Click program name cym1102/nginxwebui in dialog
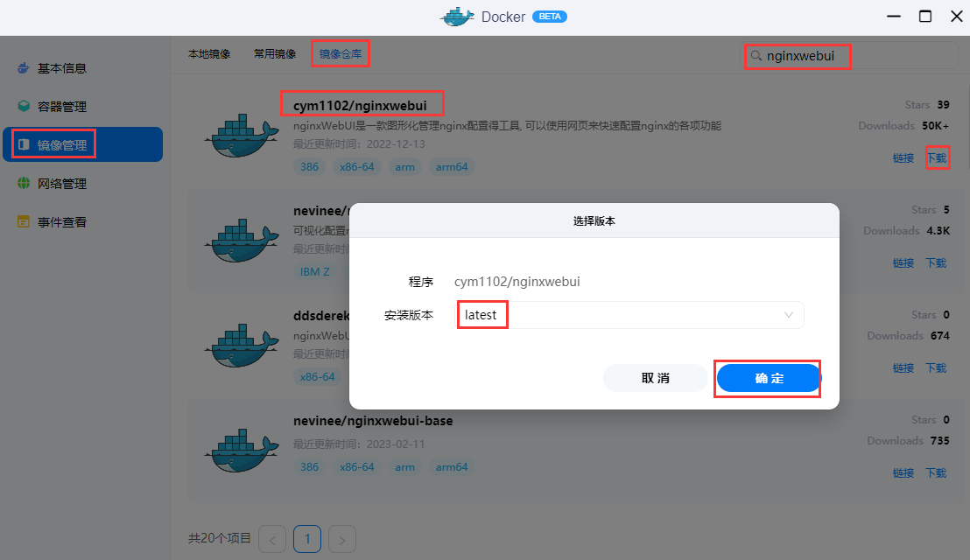 click(517, 282)
